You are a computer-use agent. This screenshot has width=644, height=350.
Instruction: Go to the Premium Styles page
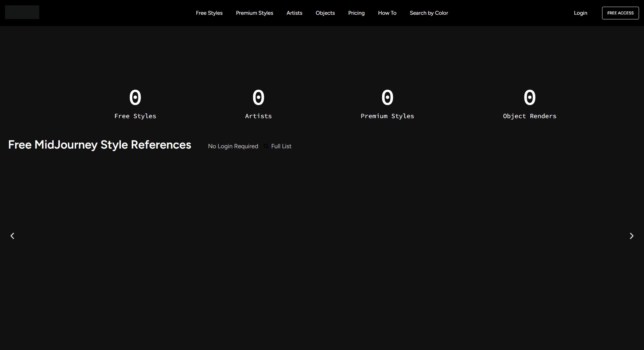point(254,13)
